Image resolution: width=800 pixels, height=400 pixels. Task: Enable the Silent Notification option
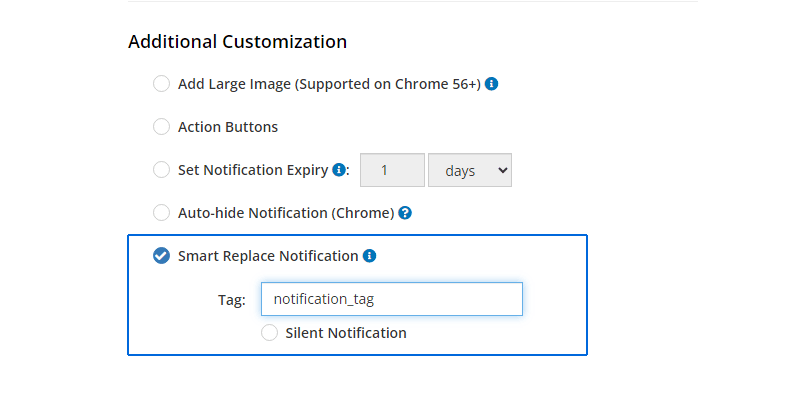point(269,333)
